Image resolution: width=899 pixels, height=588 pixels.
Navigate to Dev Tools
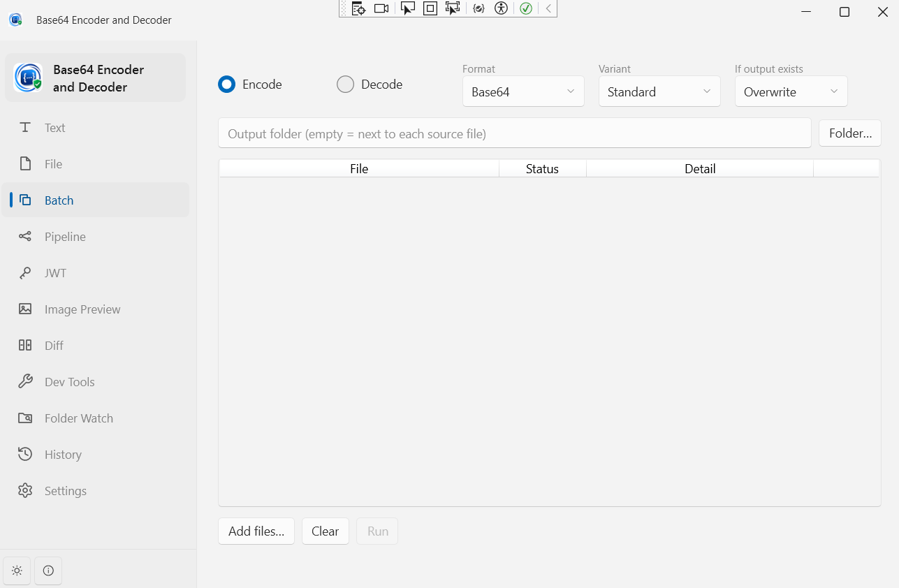pyautogui.click(x=95, y=382)
